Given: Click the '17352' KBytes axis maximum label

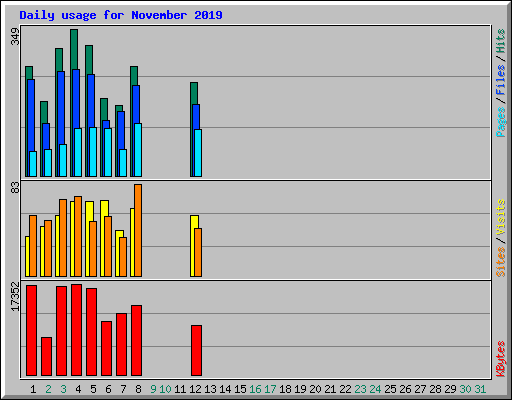Looking at the screenshot, I should tap(15, 297).
